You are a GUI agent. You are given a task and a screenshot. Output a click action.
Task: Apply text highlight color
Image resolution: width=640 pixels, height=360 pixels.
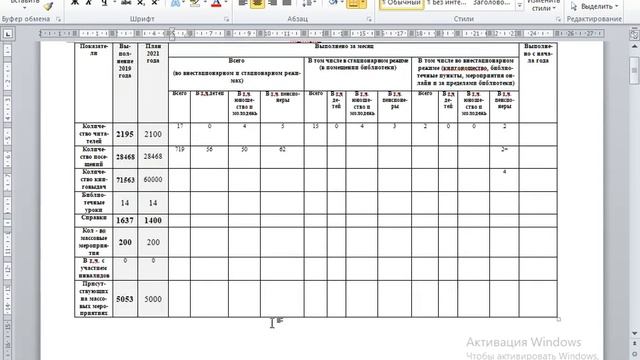[x=195, y=3]
